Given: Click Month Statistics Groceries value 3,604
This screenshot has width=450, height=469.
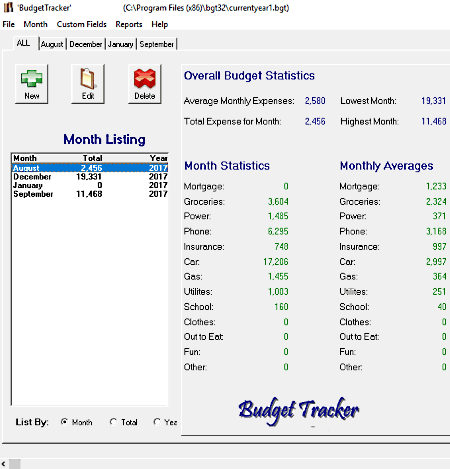Looking at the screenshot, I should [278, 202].
